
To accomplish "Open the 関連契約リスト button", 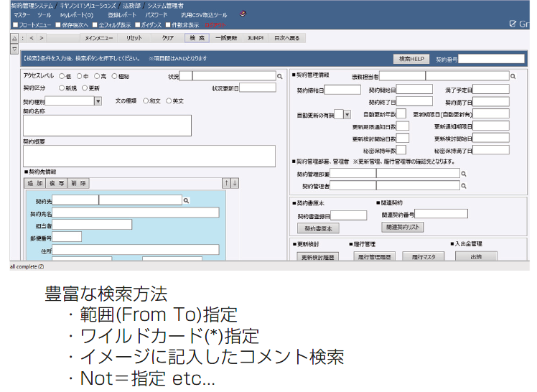I will click(x=403, y=227).
